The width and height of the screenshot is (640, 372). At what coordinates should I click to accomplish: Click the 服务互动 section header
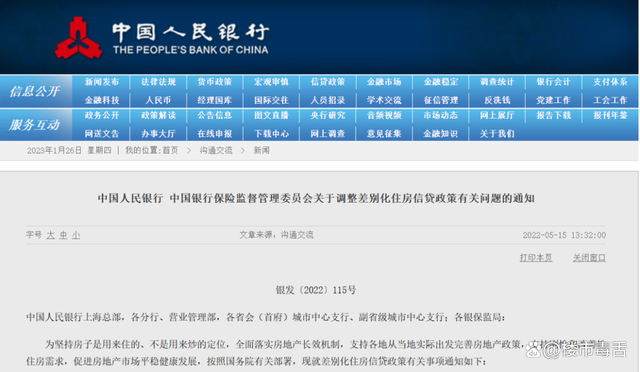(35, 125)
